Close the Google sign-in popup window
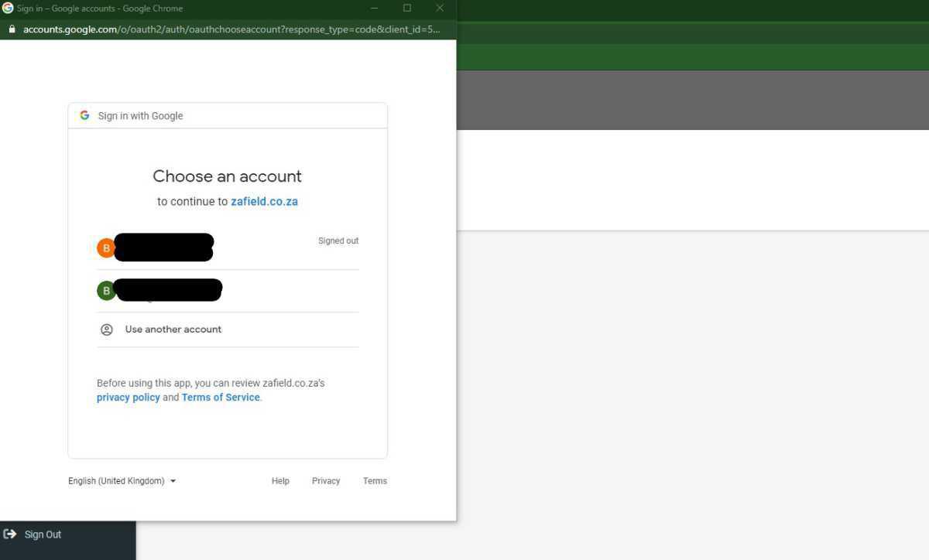 pos(440,9)
